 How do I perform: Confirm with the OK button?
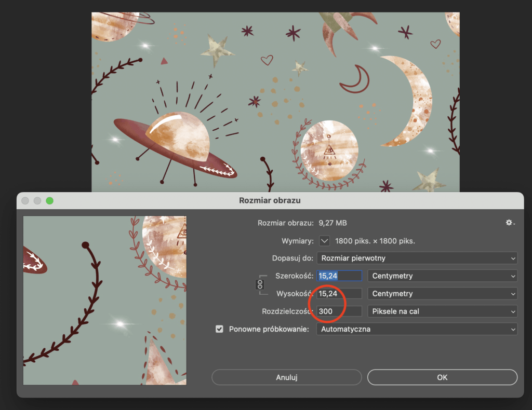442,377
